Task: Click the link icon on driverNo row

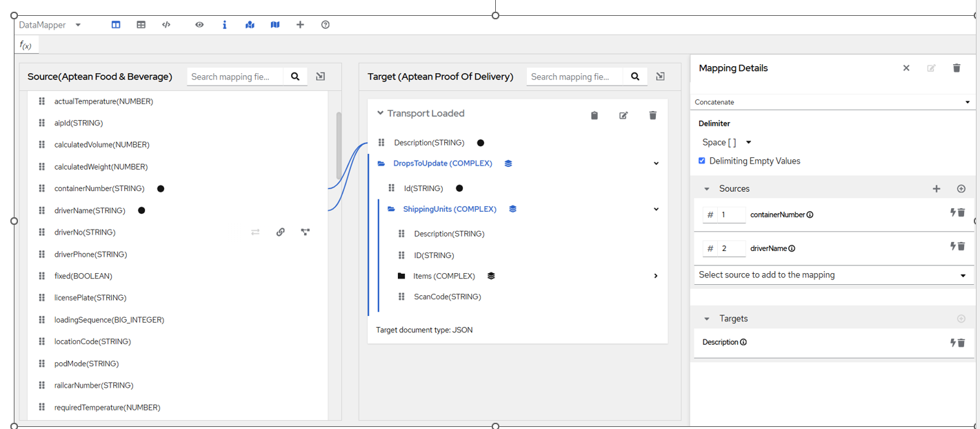Action: (281, 232)
